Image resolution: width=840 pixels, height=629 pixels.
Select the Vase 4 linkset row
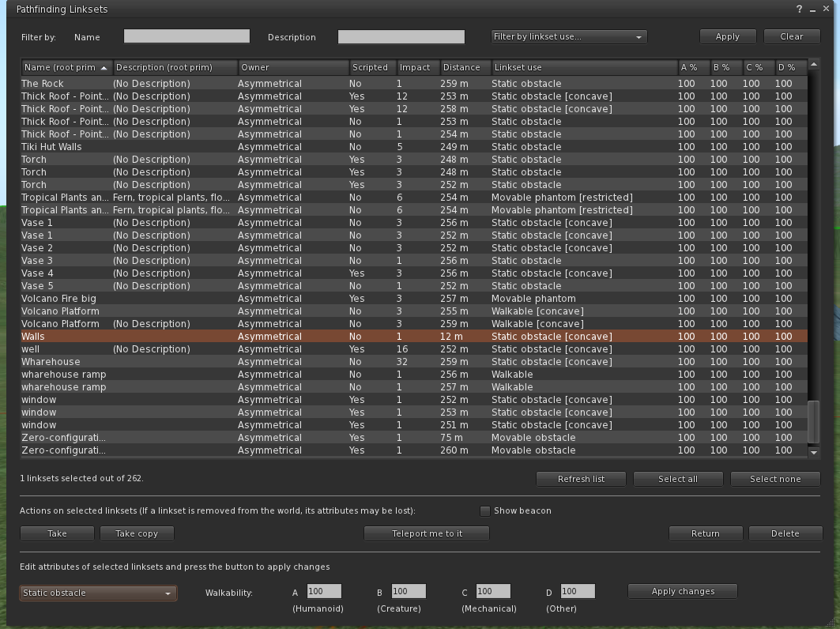click(x=413, y=273)
